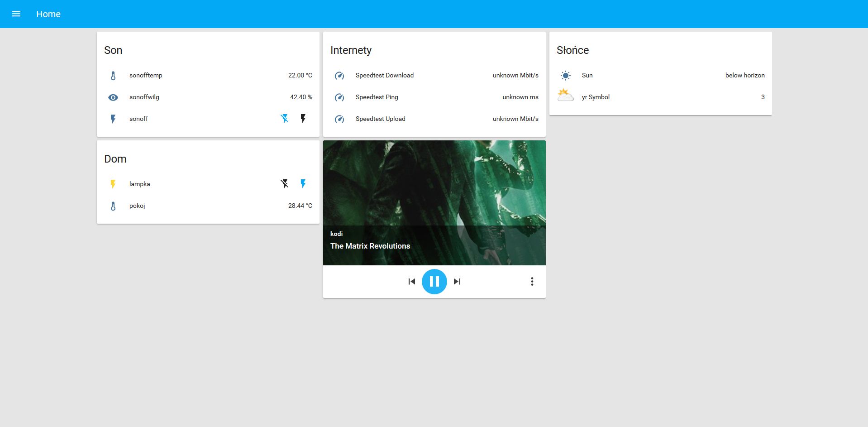868x427 pixels.
Task: Click the 28.44 °C pokoj value
Action: point(300,206)
